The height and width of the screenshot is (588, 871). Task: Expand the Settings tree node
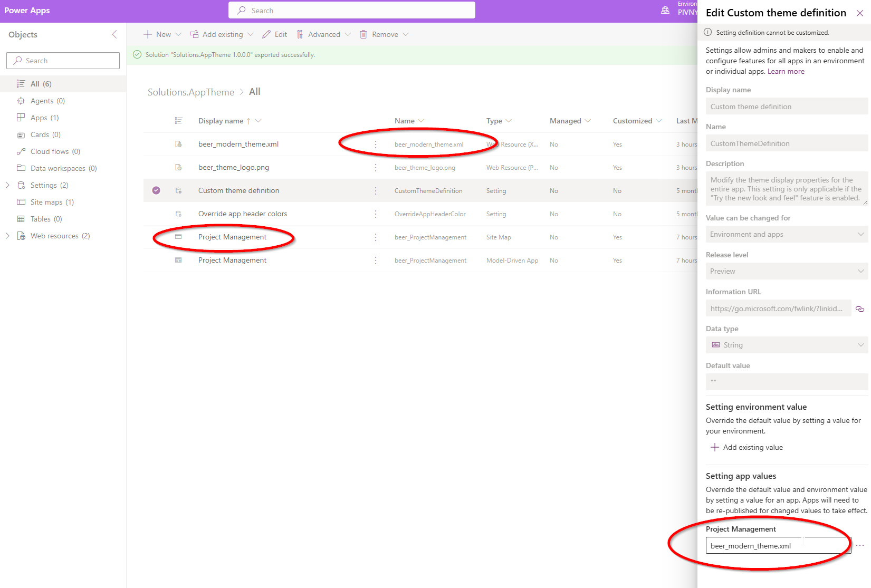coord(7,185)
